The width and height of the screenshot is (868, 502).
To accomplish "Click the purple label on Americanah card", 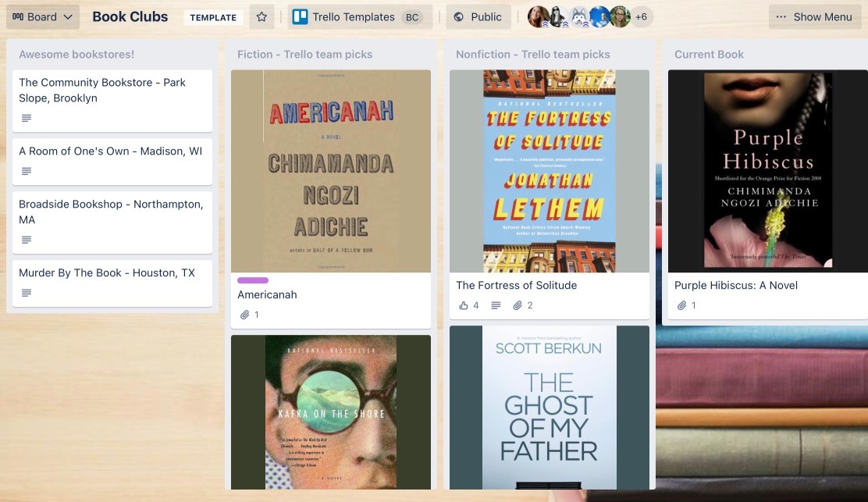I will (x=252, y=280).
